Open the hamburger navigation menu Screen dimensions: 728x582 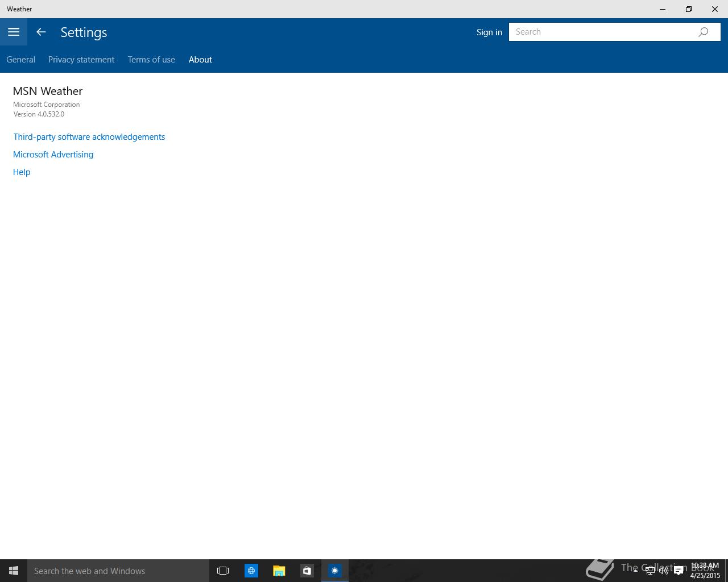14,32
